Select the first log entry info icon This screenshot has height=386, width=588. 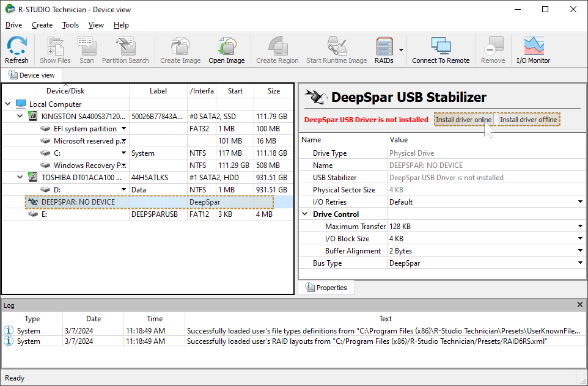8,330
